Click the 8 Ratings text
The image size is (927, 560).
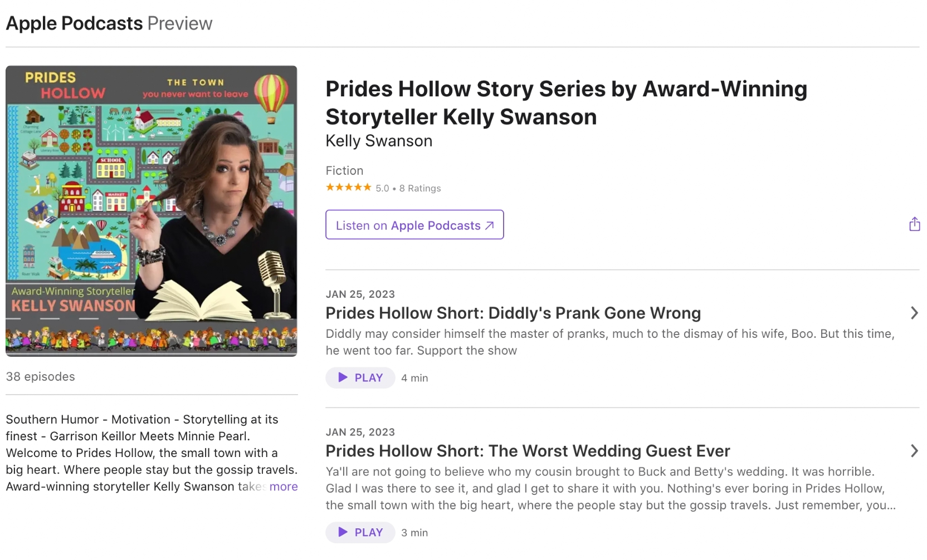click(x=420, y=188)
